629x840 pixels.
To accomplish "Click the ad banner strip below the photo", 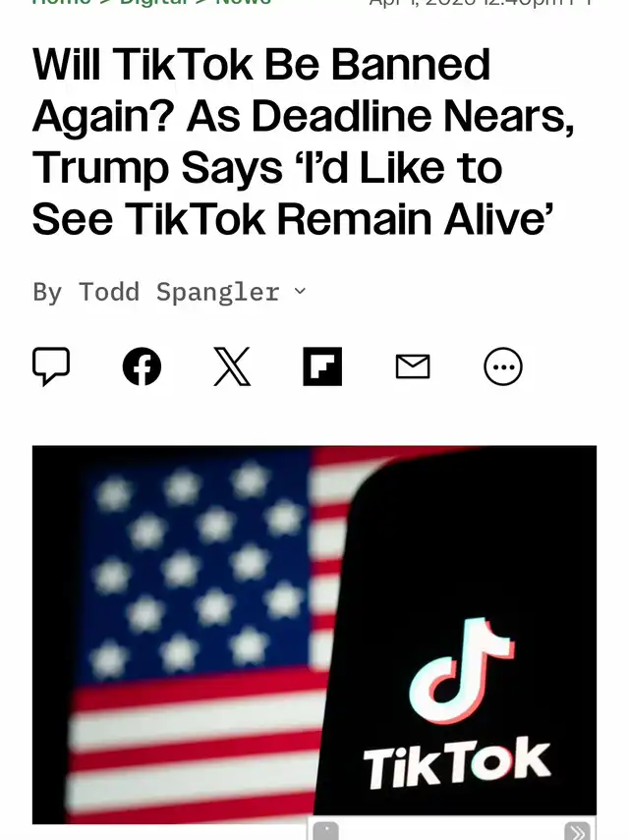I will pos(452,829).
